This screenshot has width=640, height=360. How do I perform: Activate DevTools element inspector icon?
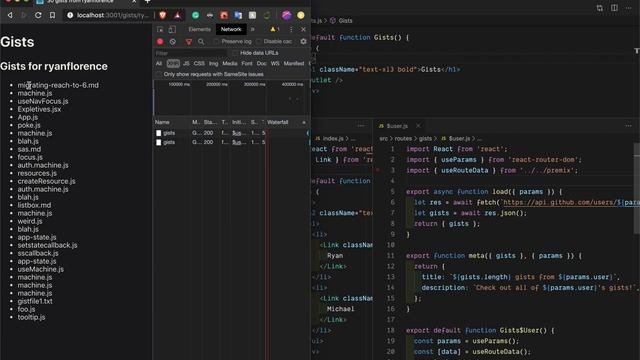pyautogui.click(x=160, y=29)
